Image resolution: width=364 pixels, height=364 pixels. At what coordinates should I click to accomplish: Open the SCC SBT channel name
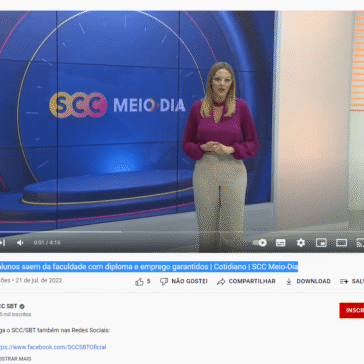[9, 306]
